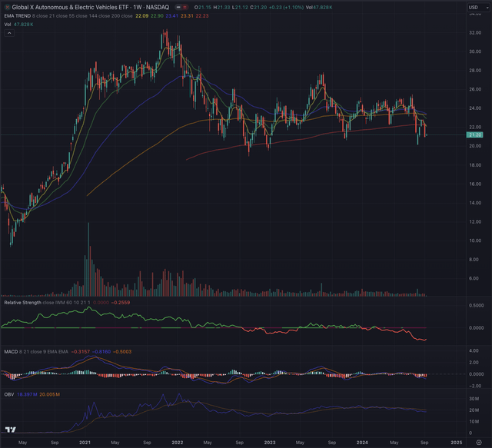Screen dimensions: 492x448
Task: Click the 32.00 price axis label
Action: (475, 32)
